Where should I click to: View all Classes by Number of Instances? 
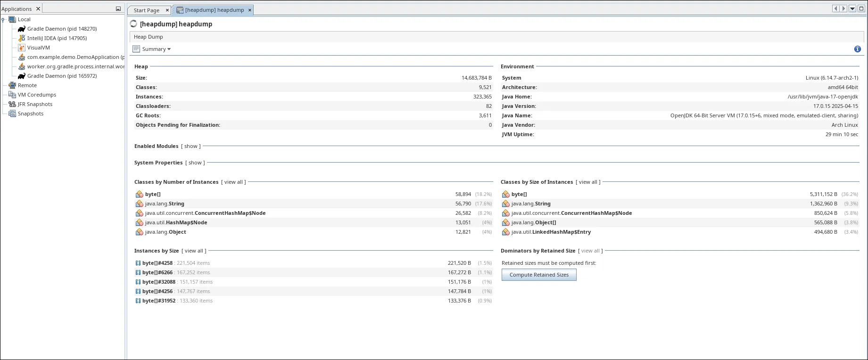pyautogui.click(x=233, y=182)
